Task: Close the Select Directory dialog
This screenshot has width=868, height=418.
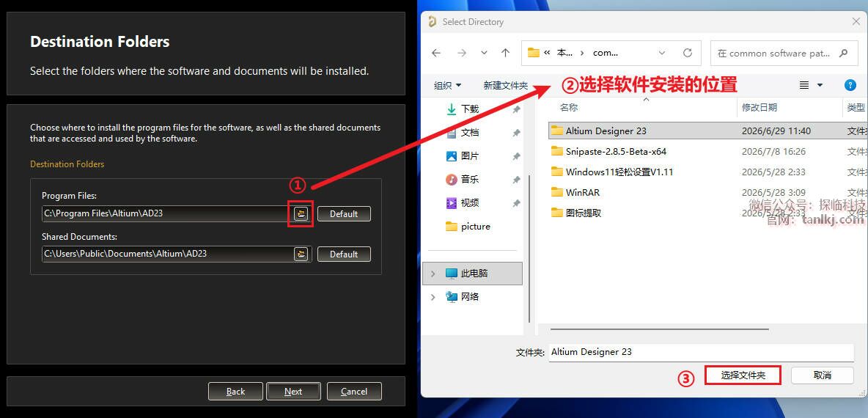Action: click(x=856, y=21)
